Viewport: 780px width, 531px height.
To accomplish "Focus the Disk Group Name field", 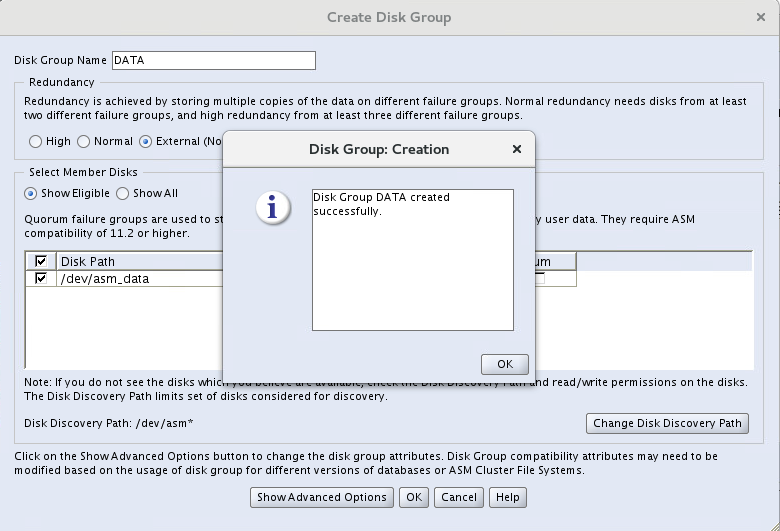I will 214,60.
